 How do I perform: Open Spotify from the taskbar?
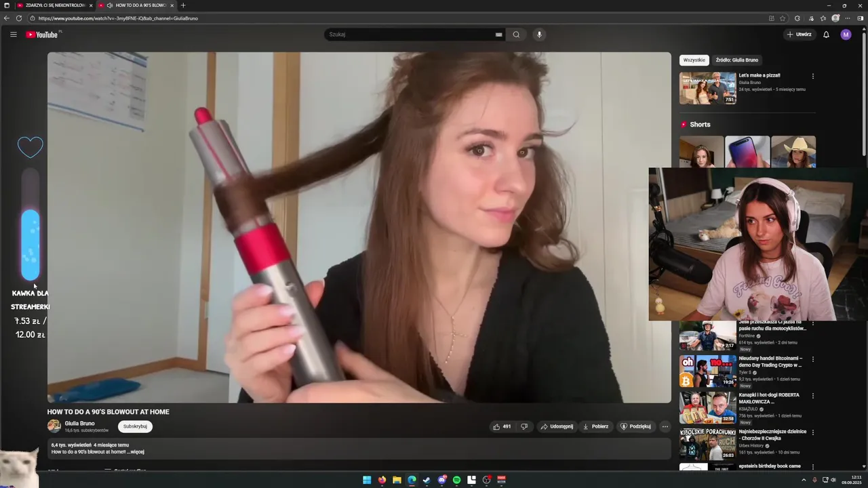tap(456, 480)
